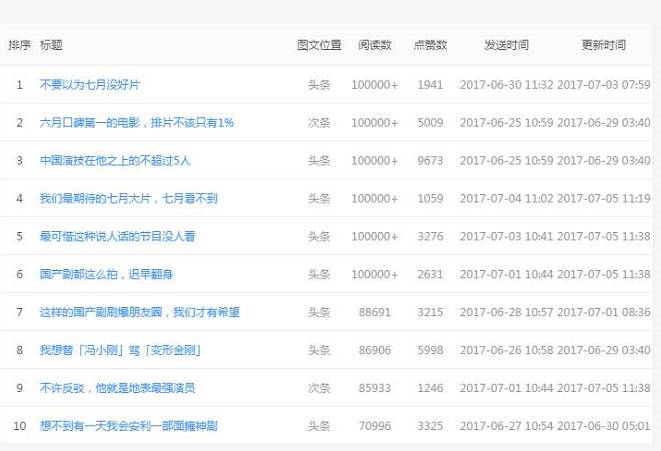661x451 pixels.
Task: Click send time 2017-07-03 10:41
Action: pos(506,236)
